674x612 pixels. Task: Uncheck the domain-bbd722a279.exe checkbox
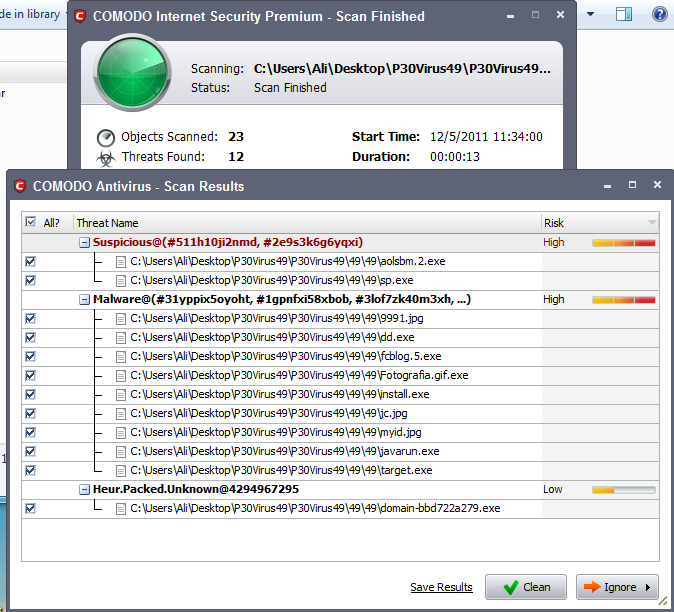pyautogui.click(x=30, y=508)
